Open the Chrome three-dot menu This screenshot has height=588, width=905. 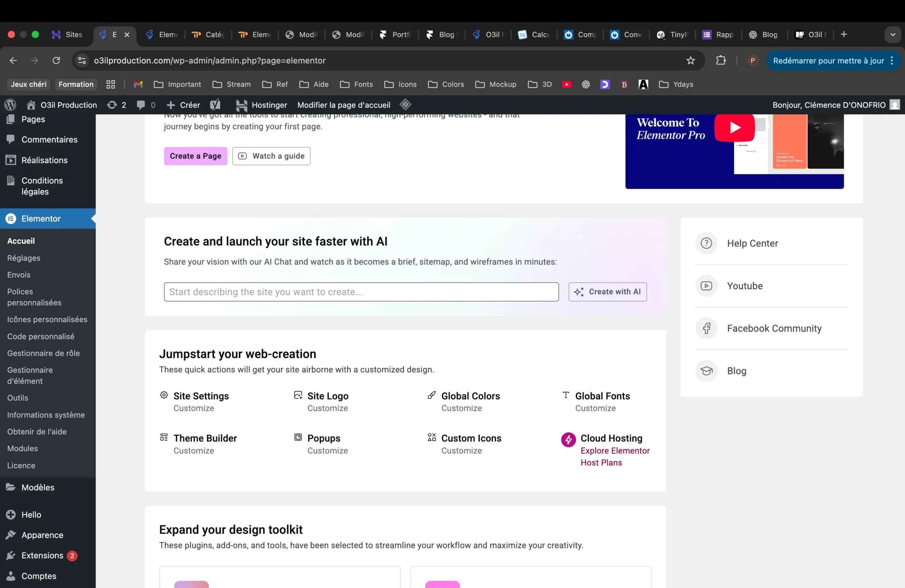(892, 60)
